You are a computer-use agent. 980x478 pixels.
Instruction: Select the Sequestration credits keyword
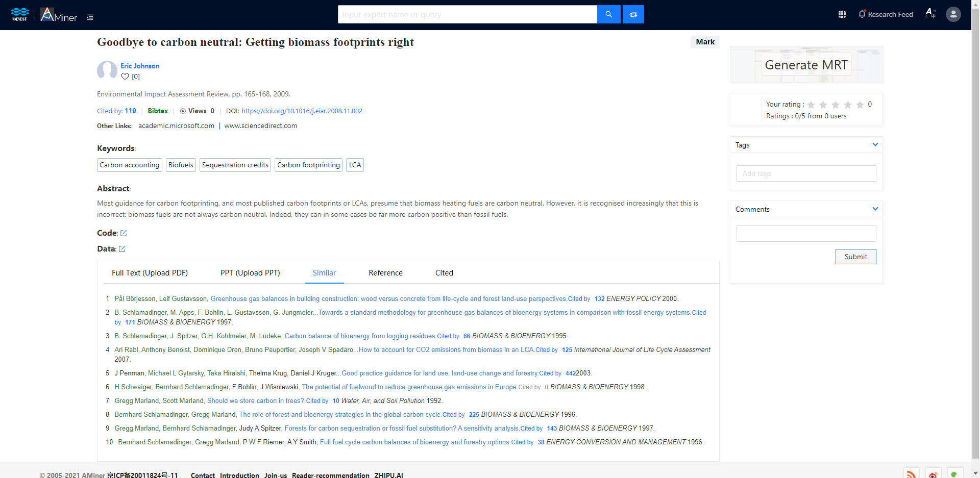pyautogui.click(x=235, y=165)
